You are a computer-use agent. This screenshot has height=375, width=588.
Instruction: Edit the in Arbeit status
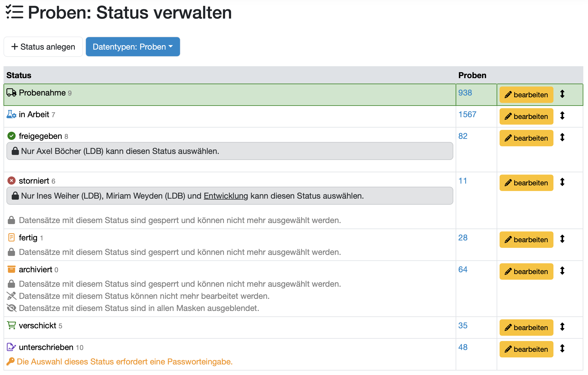tap(526, 117)
